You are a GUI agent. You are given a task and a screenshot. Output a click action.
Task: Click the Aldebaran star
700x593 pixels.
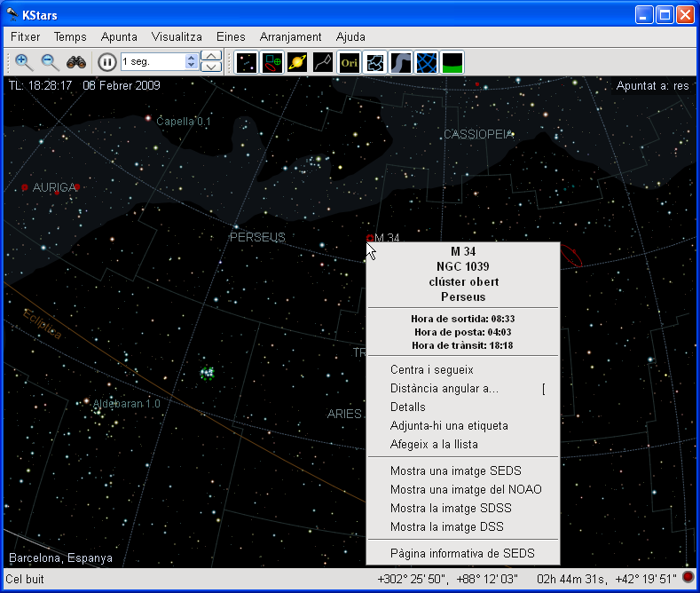click(x=87, y=401)
